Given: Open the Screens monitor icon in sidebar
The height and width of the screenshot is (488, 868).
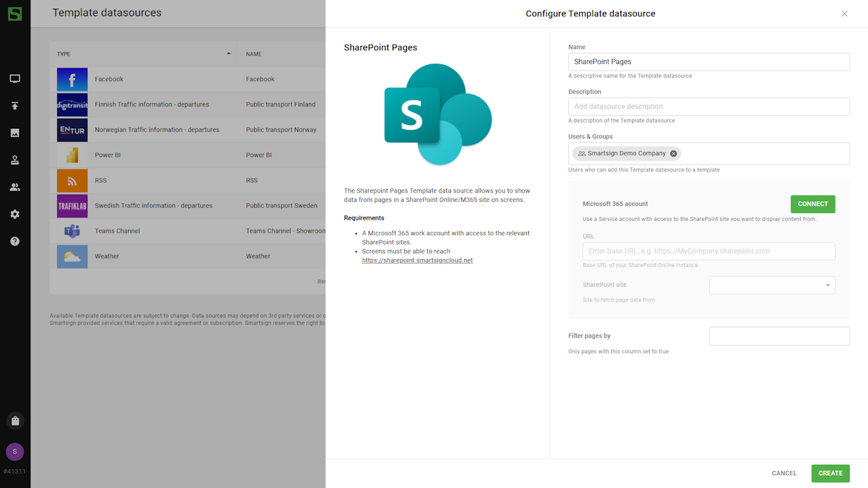Looking at the screenshot, I should pyautogui.click(x=15, y=79).
